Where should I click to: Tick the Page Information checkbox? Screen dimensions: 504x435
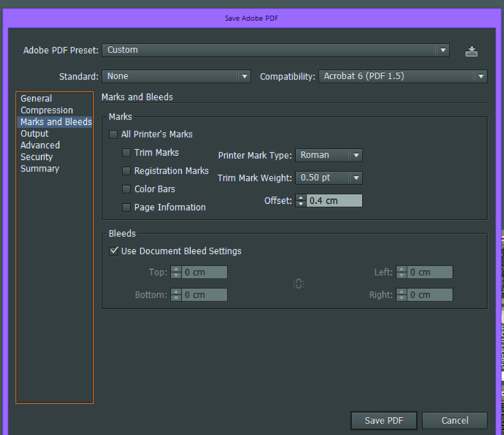(x=126, y=207)
